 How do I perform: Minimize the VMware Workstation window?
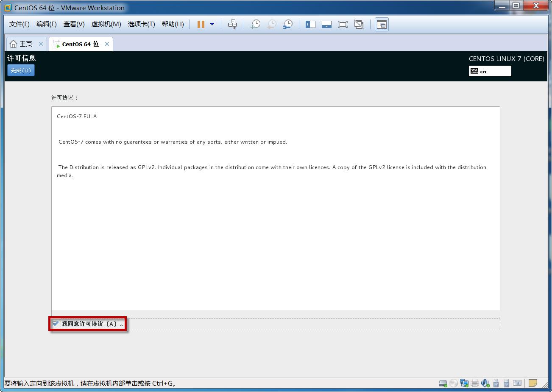[502, 6]
